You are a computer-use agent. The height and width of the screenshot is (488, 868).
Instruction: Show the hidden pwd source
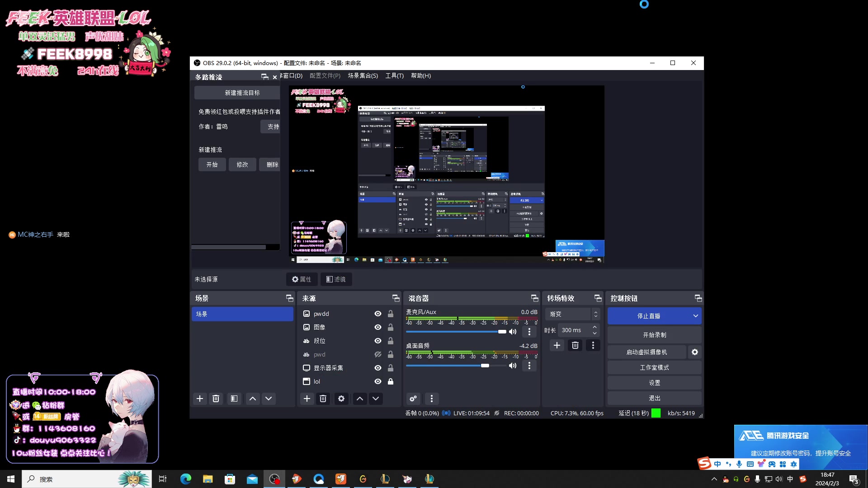378,354
